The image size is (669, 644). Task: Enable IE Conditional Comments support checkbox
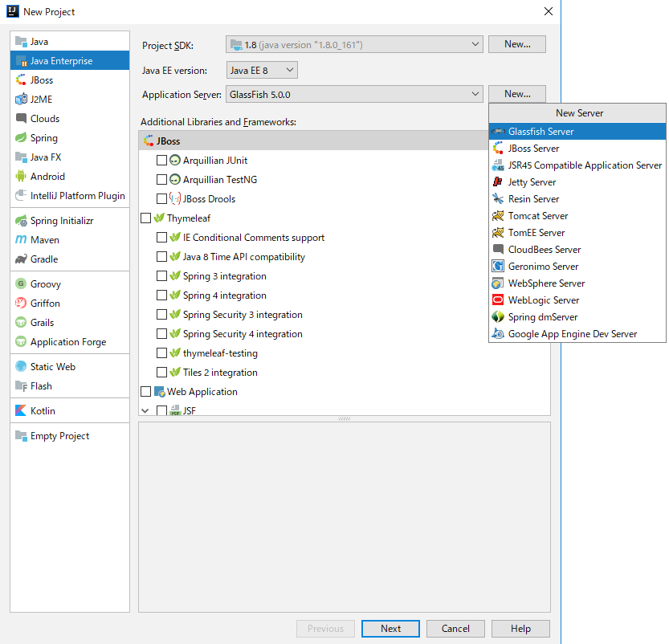pyautogui.click(x=161, y=237)
